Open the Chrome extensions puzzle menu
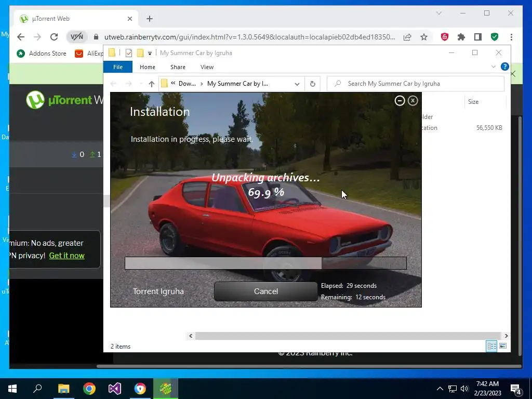Image resolution: width=532 pixels, height=399 pixels. (461, 37)
